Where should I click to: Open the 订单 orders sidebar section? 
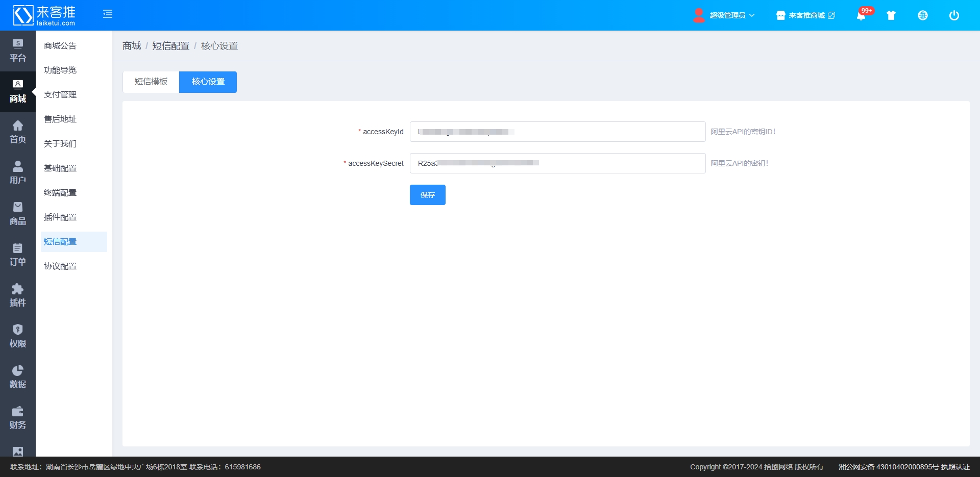point(18,255)
